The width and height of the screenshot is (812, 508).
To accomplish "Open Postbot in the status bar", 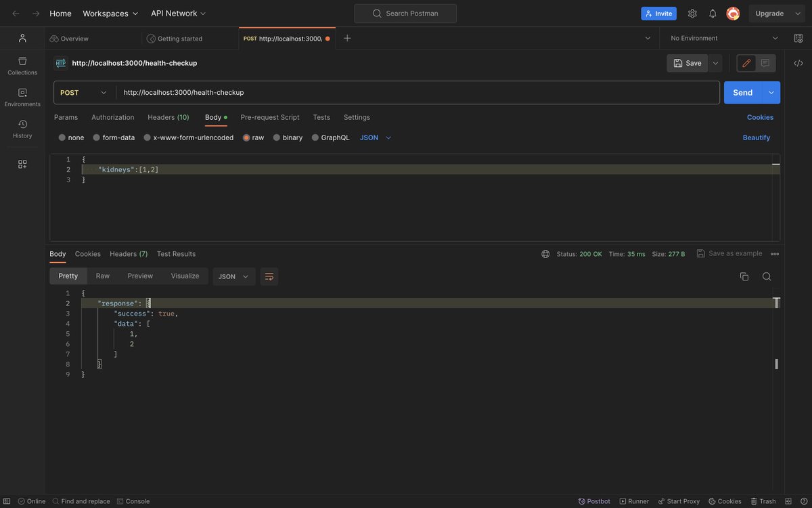I will [593, 501].
